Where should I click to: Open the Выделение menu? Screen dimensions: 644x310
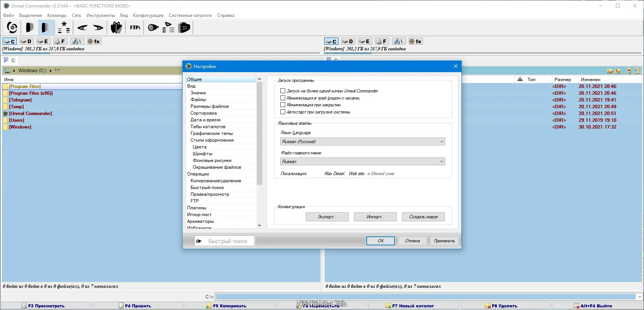click(30, 15)
